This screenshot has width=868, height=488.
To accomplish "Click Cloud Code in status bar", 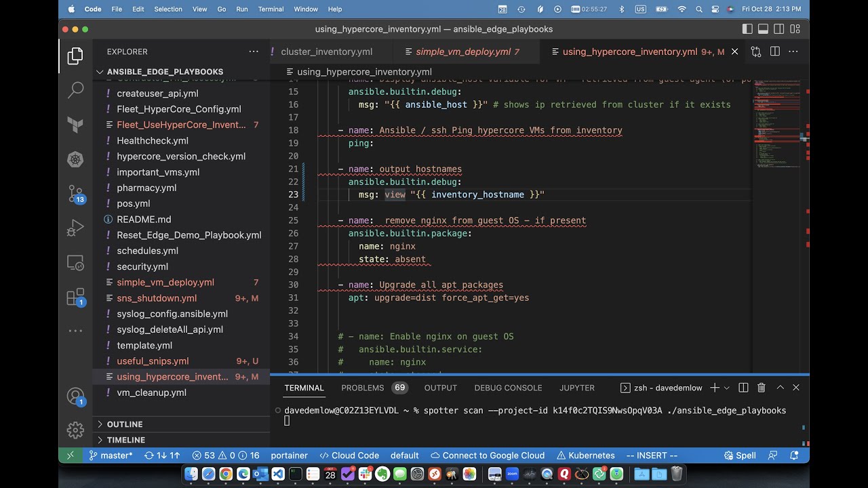I will 349,455.
